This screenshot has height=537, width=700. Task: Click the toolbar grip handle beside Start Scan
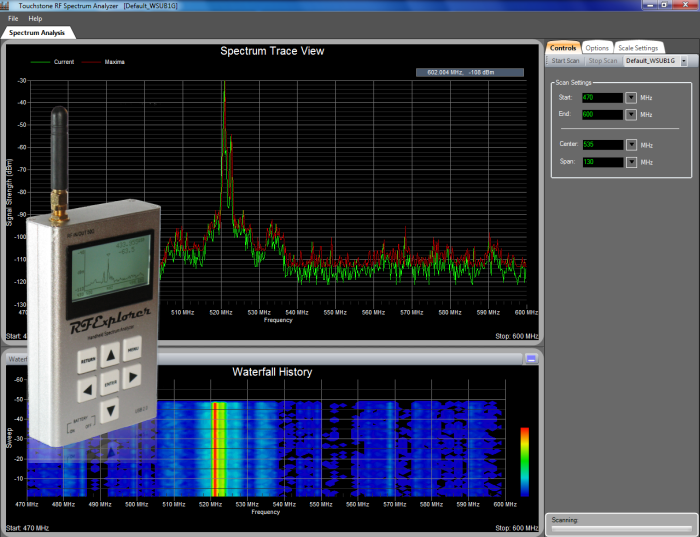548,61
